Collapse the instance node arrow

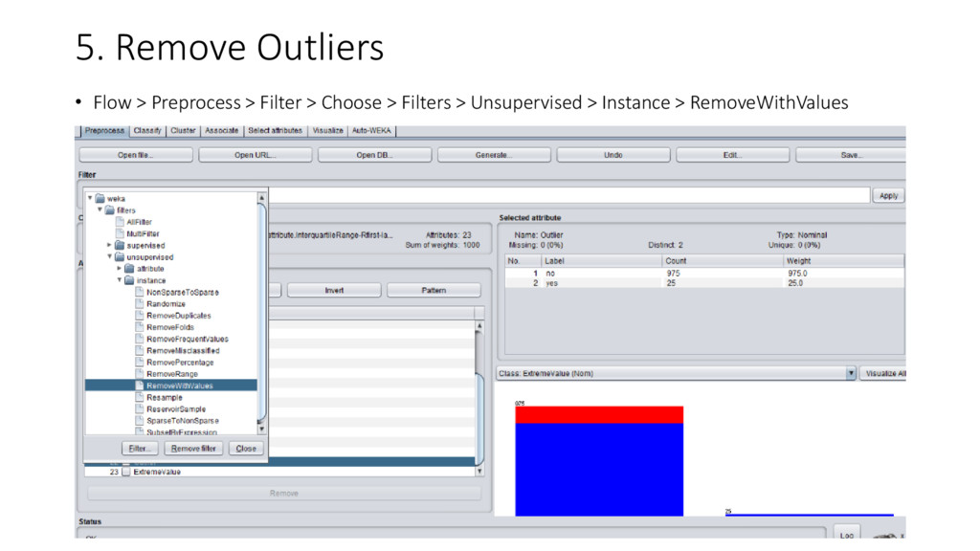[x=120, y=280]
